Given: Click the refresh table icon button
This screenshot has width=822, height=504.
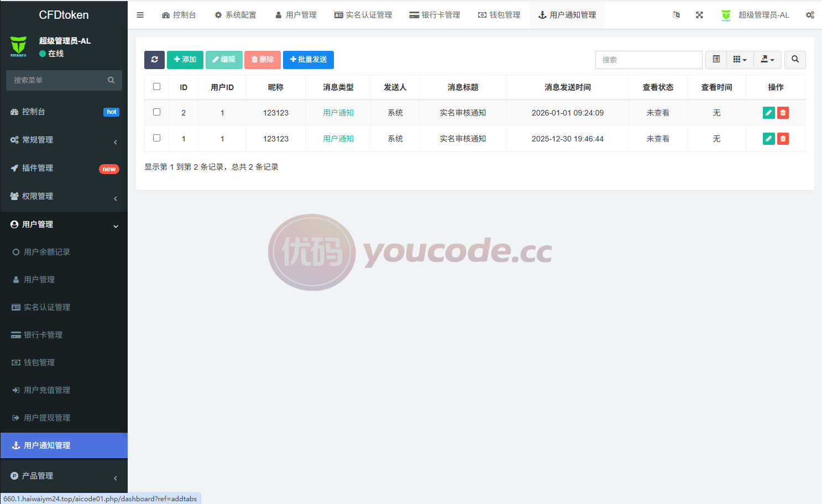Looking at the screenshot, I should 154,60.
